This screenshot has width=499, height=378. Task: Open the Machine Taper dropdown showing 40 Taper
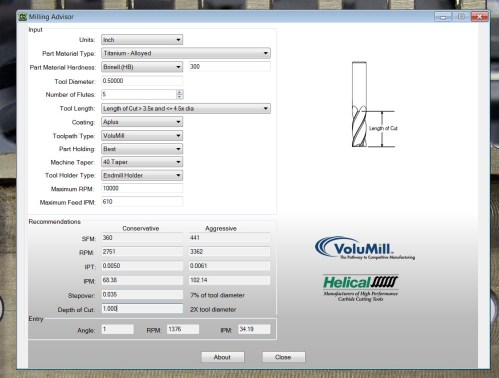(142, 162)
